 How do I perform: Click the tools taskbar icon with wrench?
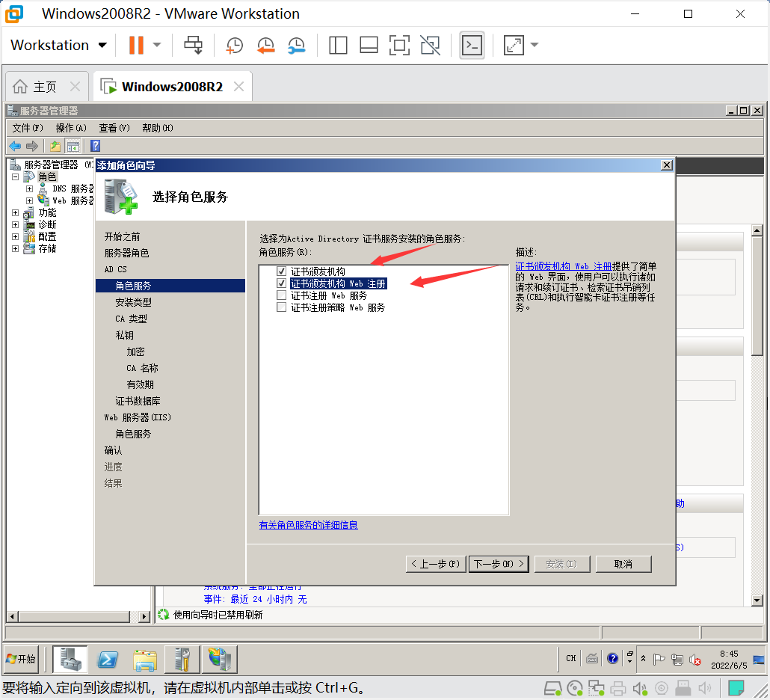(182, 659)
